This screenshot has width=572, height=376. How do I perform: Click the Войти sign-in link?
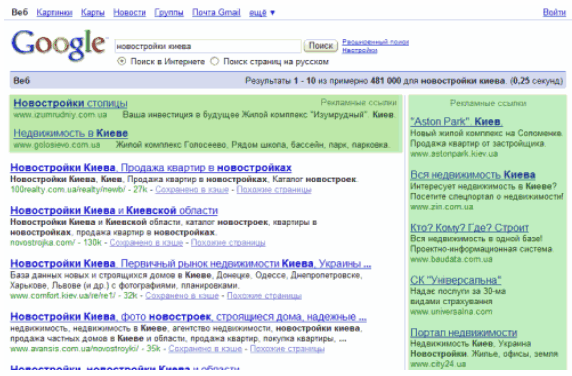(x=554, y=12)
